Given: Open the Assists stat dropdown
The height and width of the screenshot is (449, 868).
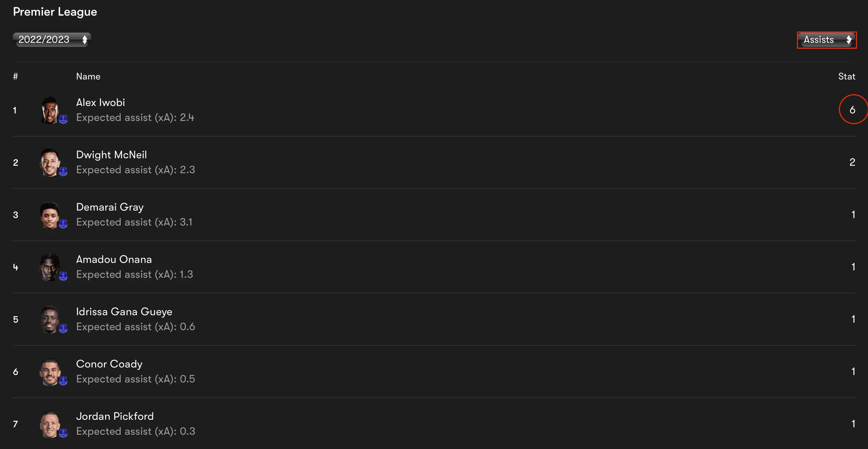Looking at the screenshot, I should click(827, 40).
